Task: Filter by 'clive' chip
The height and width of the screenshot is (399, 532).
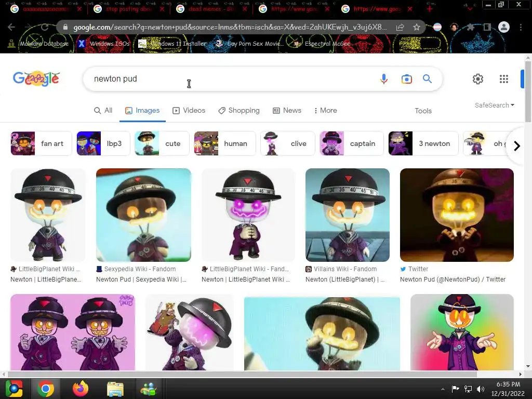Action: click(288, 143)
